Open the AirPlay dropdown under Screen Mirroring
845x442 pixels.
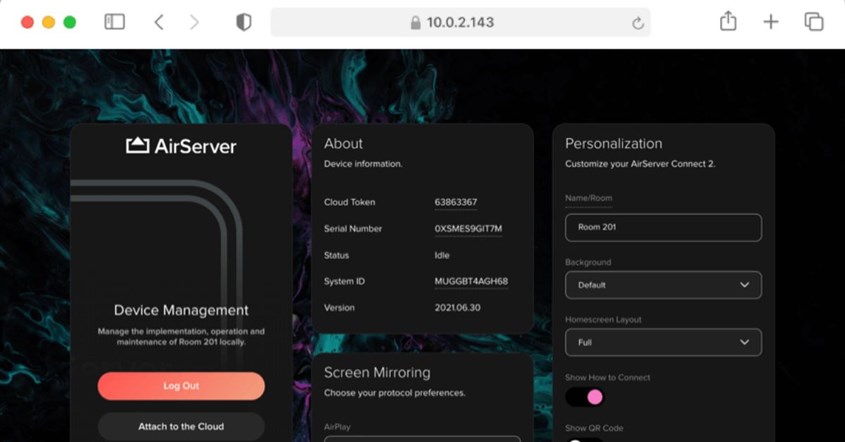pos(422,439)
